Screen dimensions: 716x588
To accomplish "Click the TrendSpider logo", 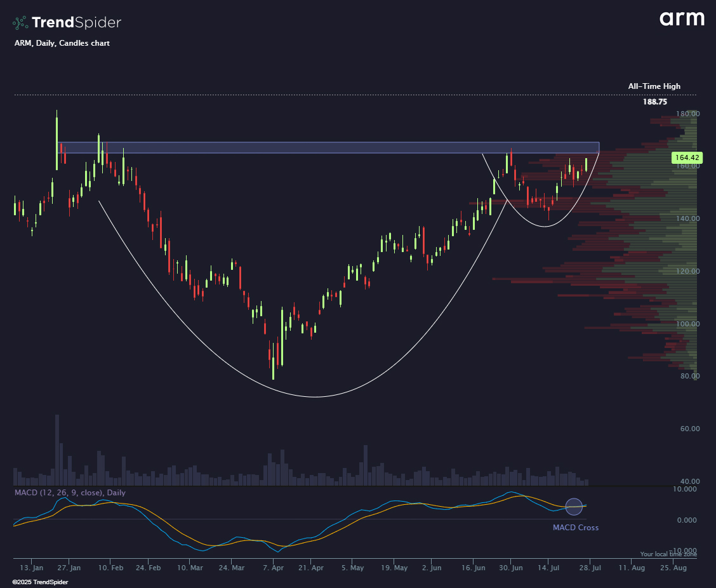I will coord(67,22).
